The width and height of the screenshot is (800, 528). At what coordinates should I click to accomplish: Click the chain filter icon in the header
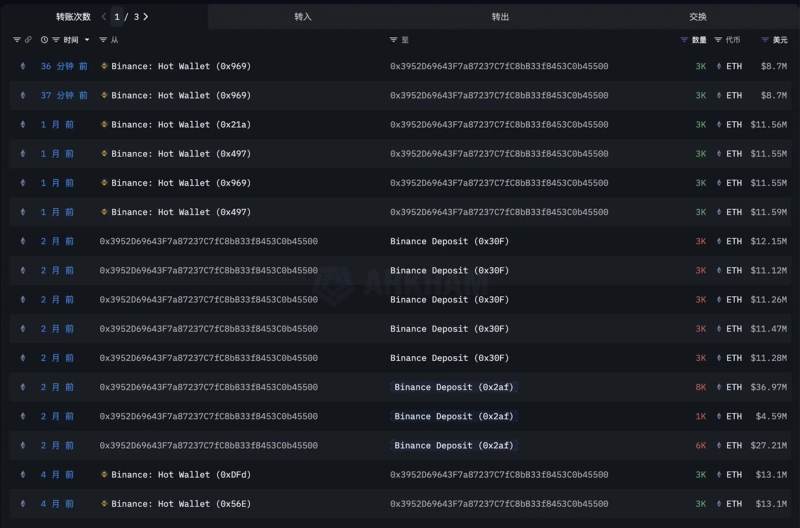[x=17, y=40]
